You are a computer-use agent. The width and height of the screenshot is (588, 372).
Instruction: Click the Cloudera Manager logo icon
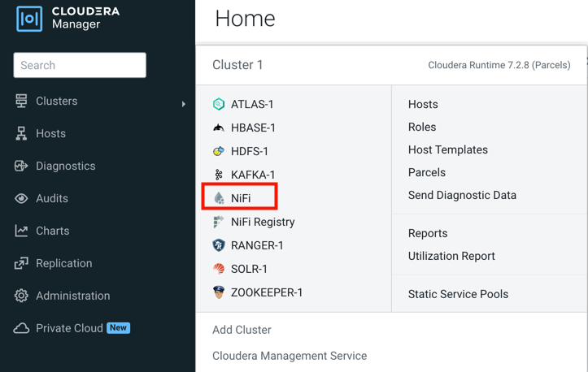click(x=29, y=19)
